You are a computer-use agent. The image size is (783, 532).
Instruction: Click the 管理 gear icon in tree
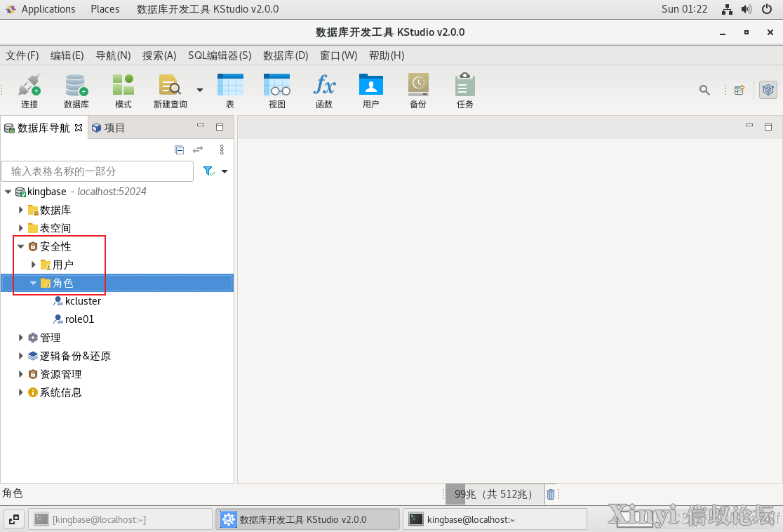pos(33,338)
